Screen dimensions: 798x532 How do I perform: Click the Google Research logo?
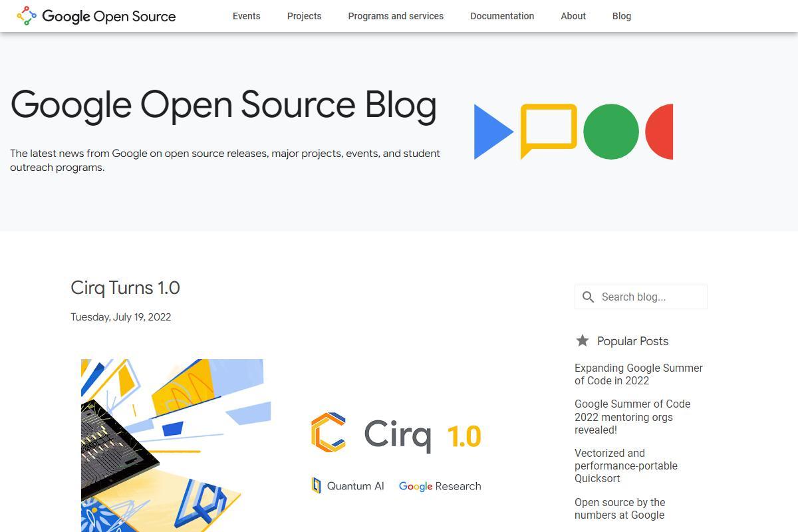[x=440, y=486]
